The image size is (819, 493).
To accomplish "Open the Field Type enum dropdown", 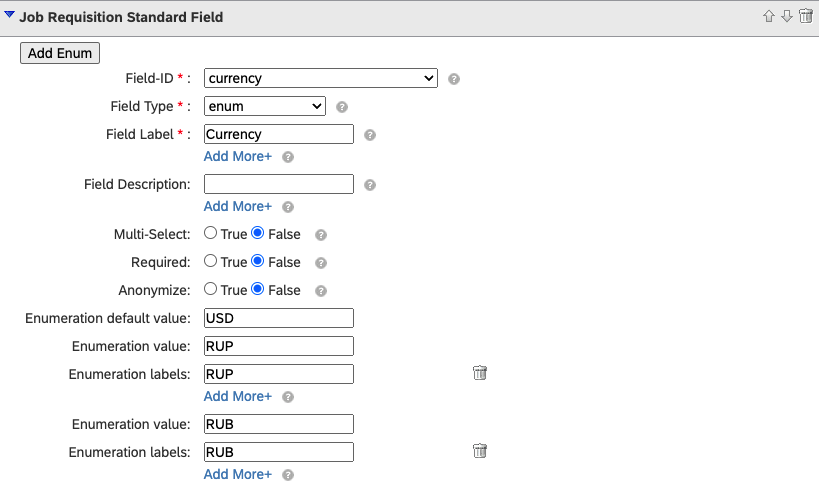I will pyautogui.click(x=265, y=107).
